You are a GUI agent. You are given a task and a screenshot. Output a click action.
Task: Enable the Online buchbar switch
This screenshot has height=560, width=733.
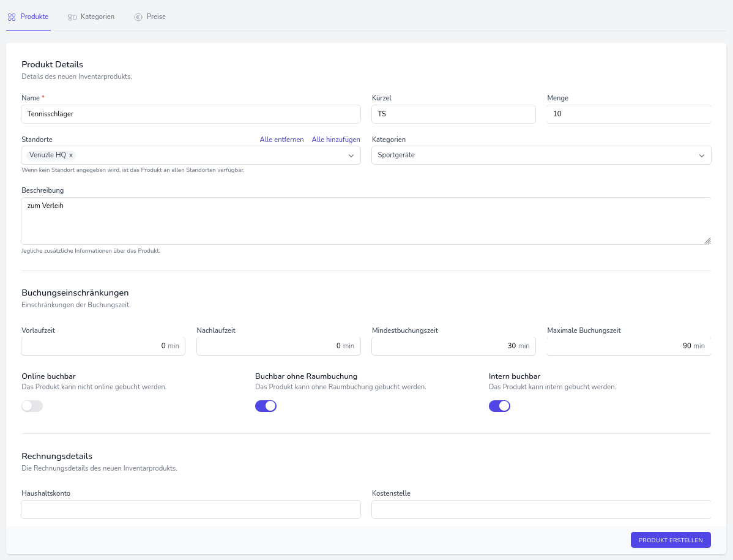[32, 406]
